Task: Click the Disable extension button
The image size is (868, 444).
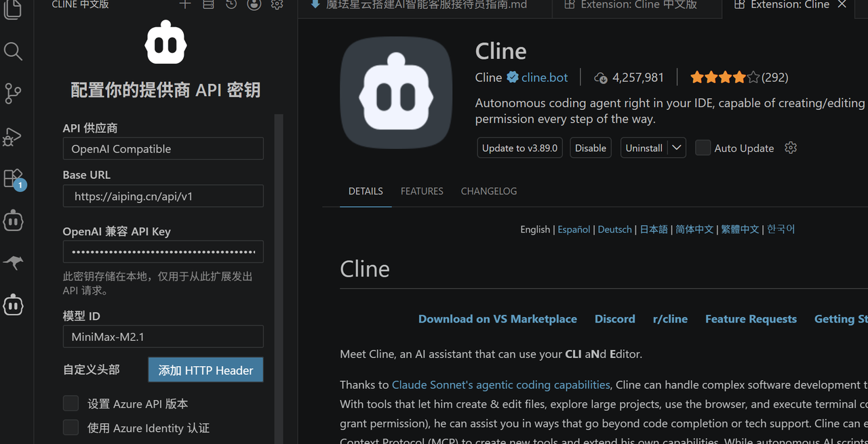Action: point(591,148)
